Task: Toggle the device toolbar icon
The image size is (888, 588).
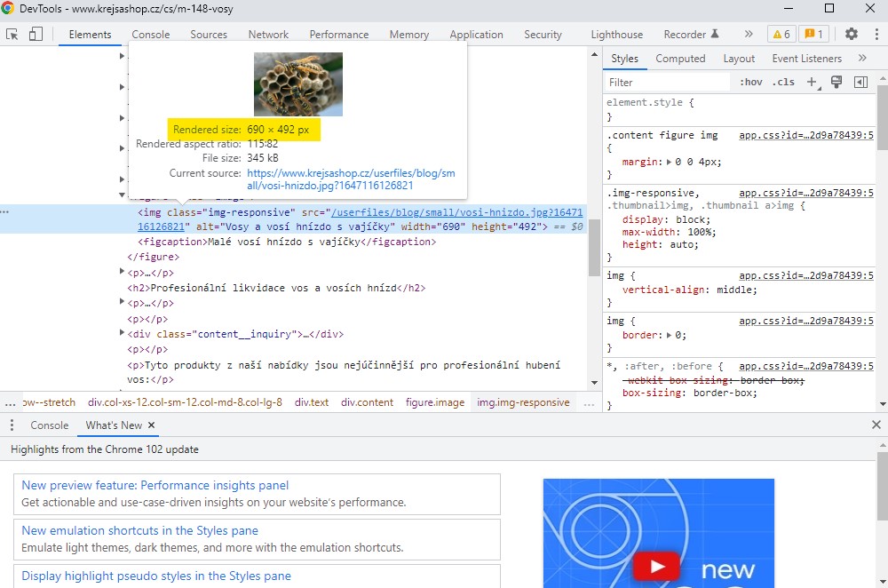Action: point(36,35)
